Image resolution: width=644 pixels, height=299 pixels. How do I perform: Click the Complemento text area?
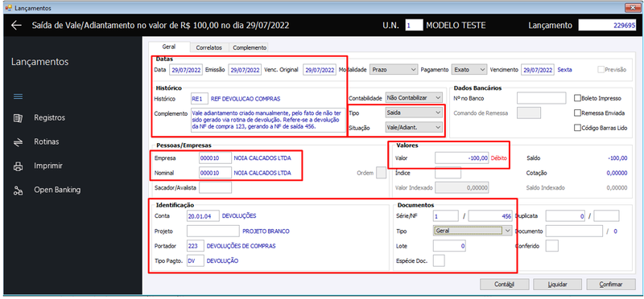pyautogui.click(x=268, y=121)
